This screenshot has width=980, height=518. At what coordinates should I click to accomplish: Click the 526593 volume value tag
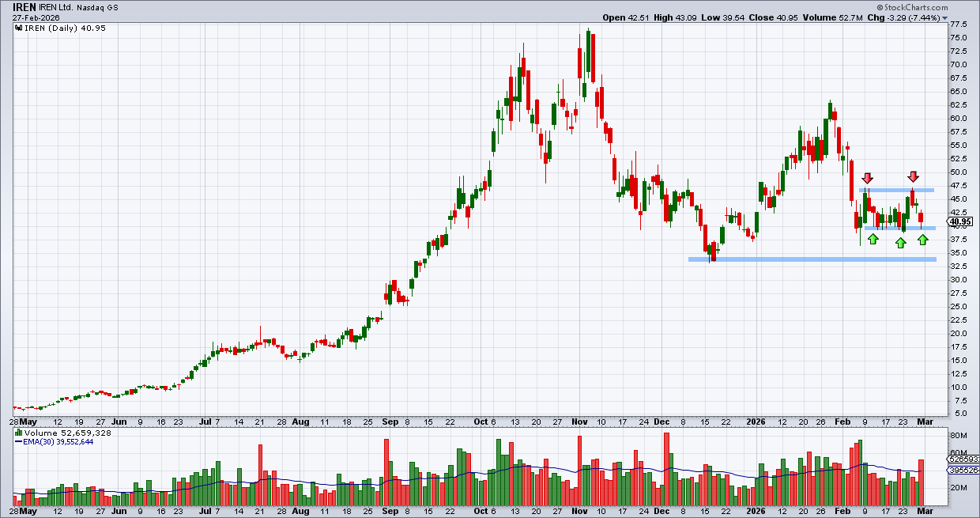963,459
